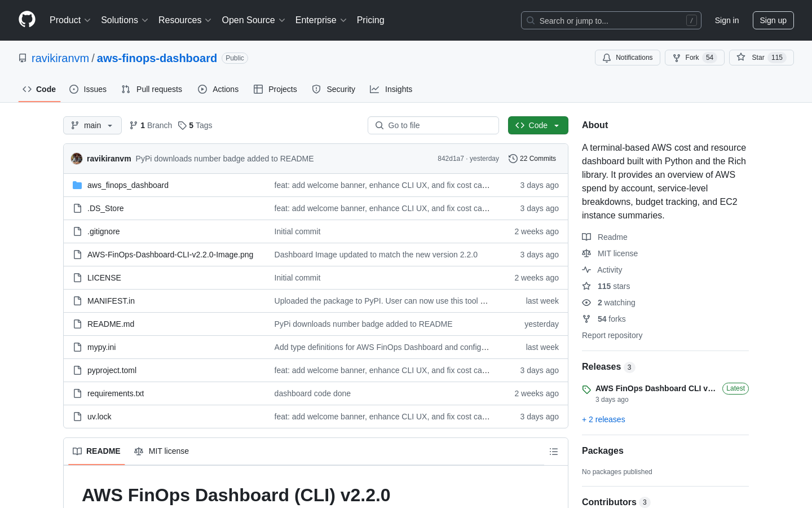Screen dimensions: 812x508
Task: Star the repository
Action: (761, 58)
